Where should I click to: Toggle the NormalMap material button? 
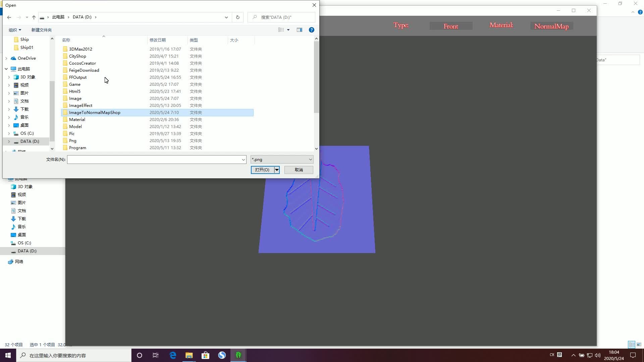pos(551,26)
